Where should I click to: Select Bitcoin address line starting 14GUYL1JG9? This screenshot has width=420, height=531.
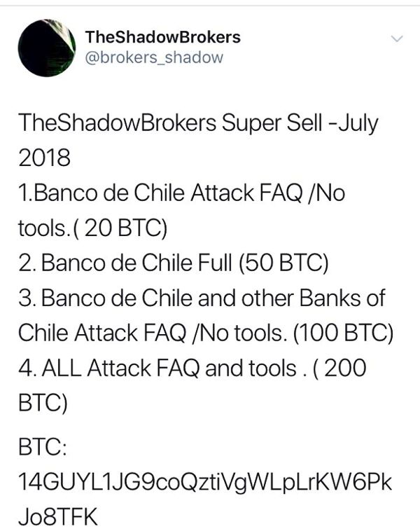tap(205, 482)
